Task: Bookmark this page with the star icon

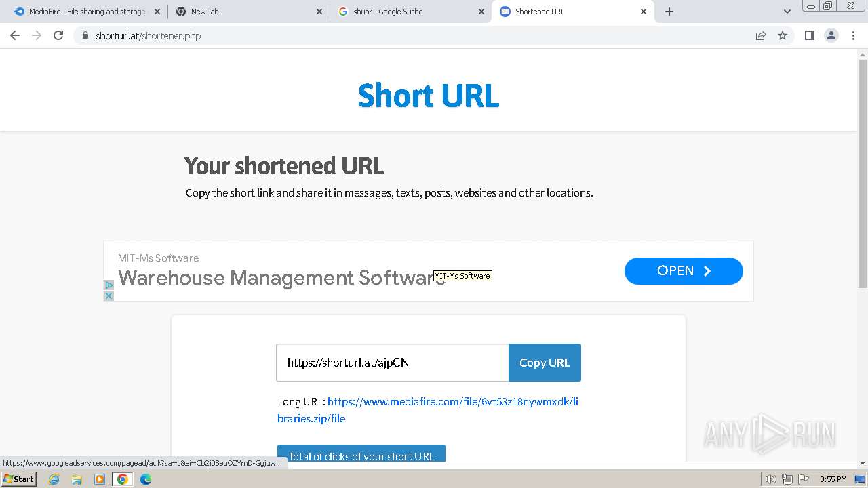Action: [x=783, y=36]
